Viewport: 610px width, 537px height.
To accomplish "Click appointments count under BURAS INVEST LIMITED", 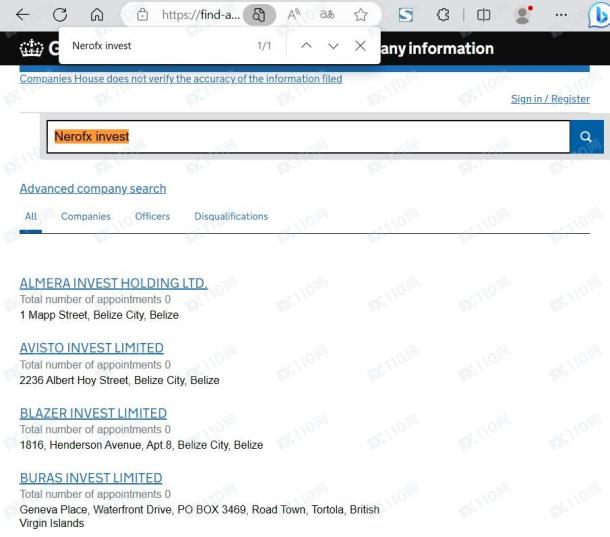I will click(x=95, y=494).
